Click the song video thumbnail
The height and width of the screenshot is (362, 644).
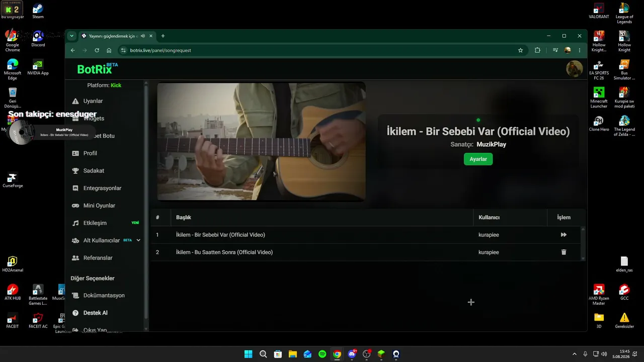tap(261, 142)
